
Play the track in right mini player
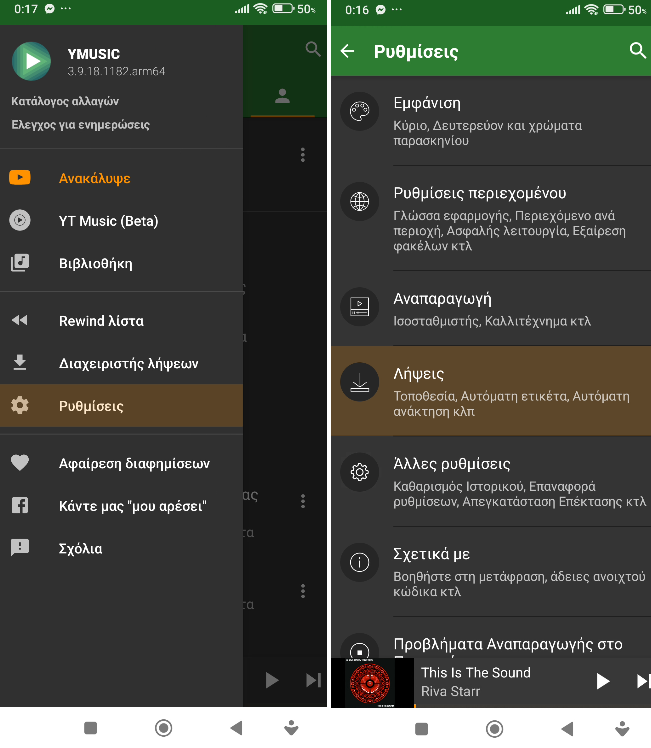(603, 681)
